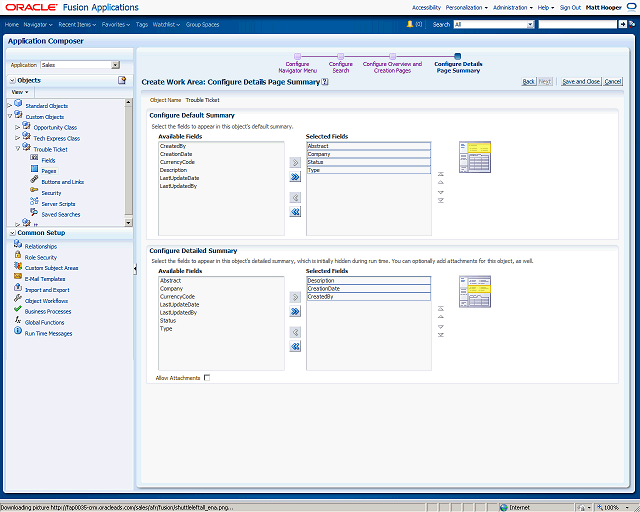
Task: Select Status in Default Selected Fields
Action: pos(368,162)
